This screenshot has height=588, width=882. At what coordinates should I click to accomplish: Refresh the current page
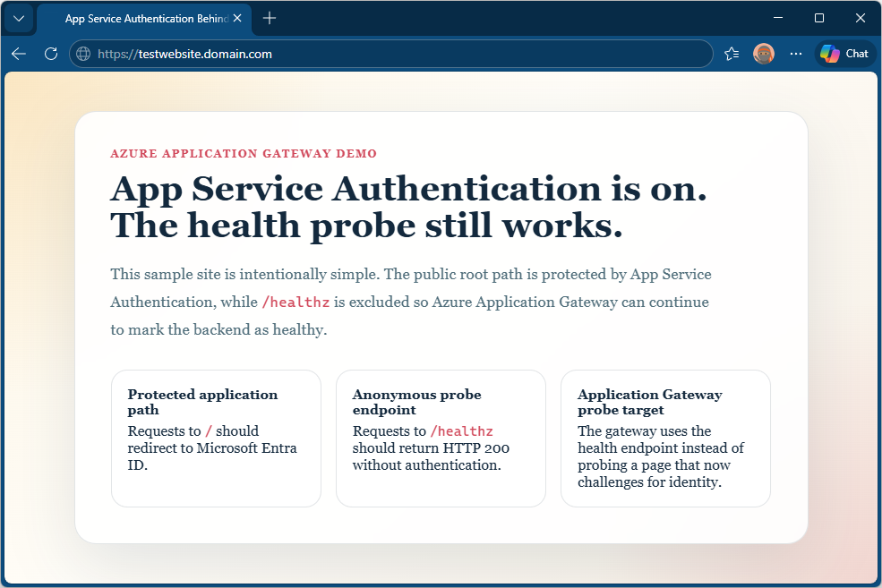pos(51,54)
